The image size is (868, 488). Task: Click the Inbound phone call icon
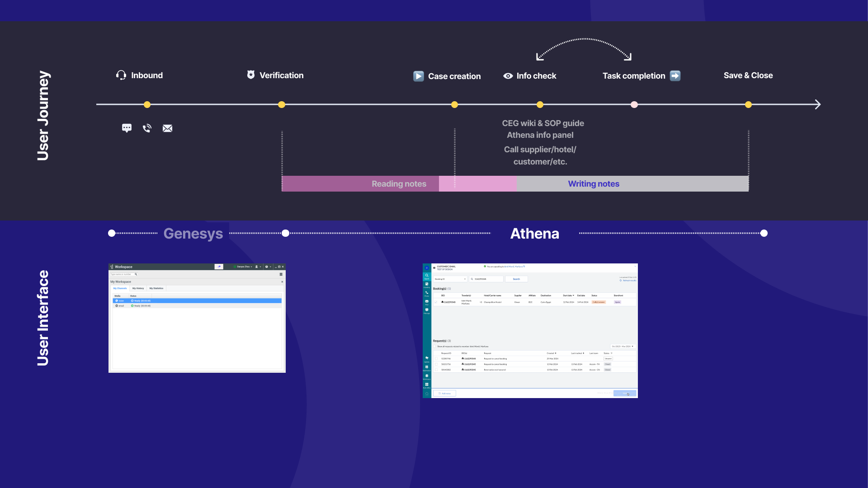[147, 128]
